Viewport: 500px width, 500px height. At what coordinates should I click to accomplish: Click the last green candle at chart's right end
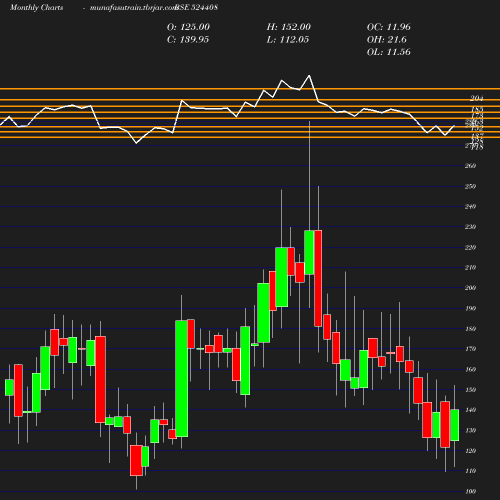tap(455, 425)
